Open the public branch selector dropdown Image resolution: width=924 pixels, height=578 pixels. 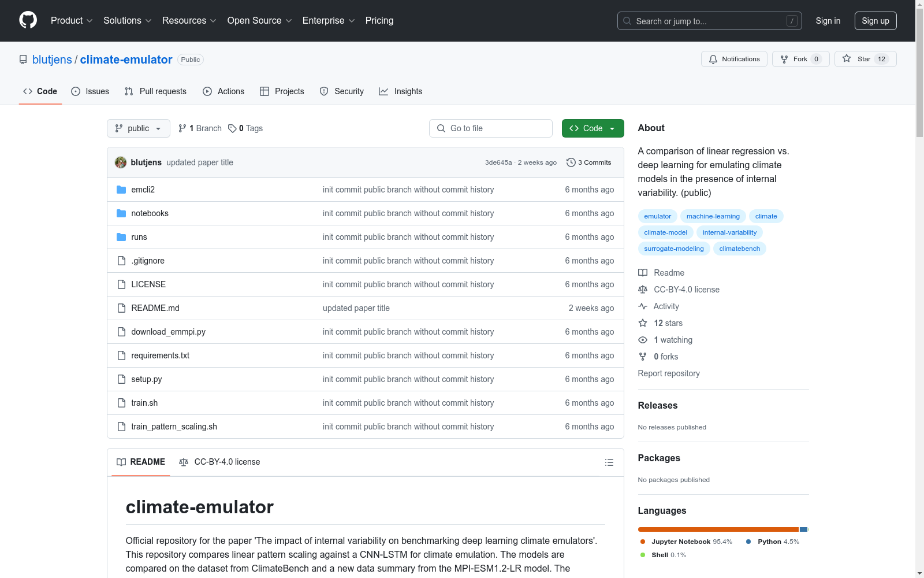pos(139,128)
